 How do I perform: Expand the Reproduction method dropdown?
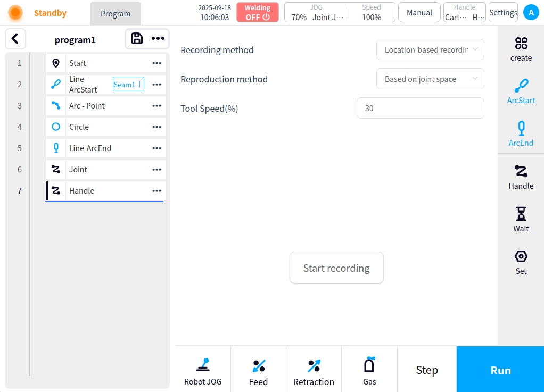430,79
